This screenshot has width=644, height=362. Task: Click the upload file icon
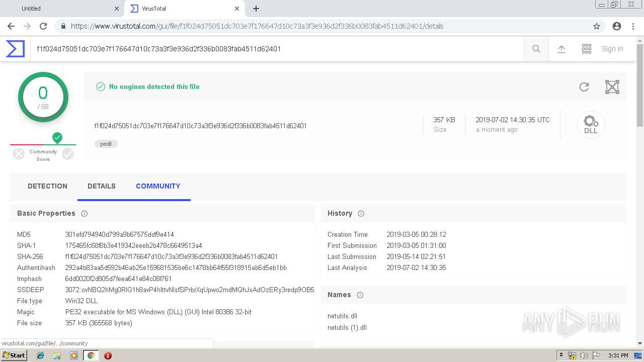pos(561,49)
